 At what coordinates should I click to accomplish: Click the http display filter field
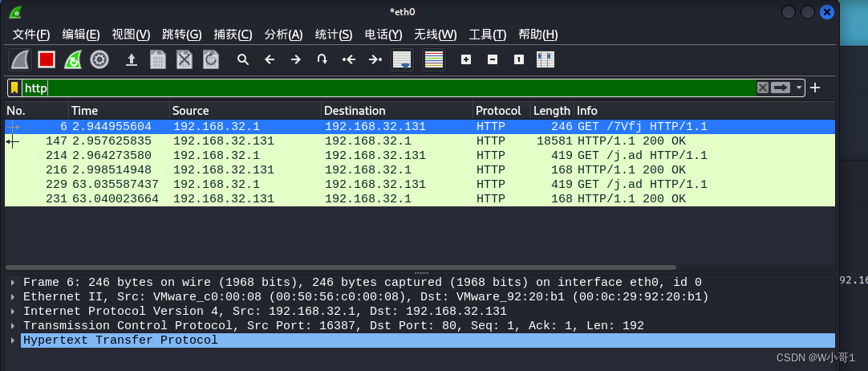[389, 88]
